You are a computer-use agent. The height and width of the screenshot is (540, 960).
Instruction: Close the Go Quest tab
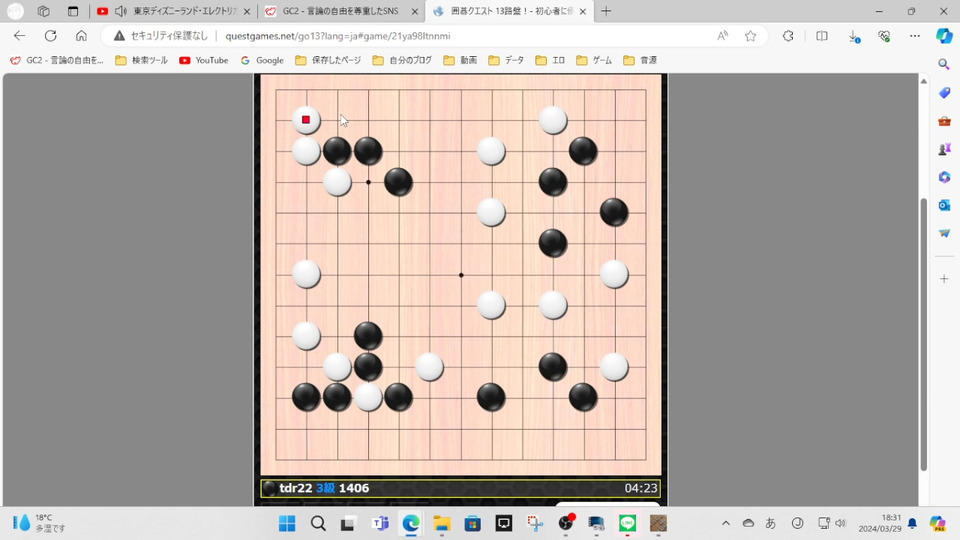582,11
